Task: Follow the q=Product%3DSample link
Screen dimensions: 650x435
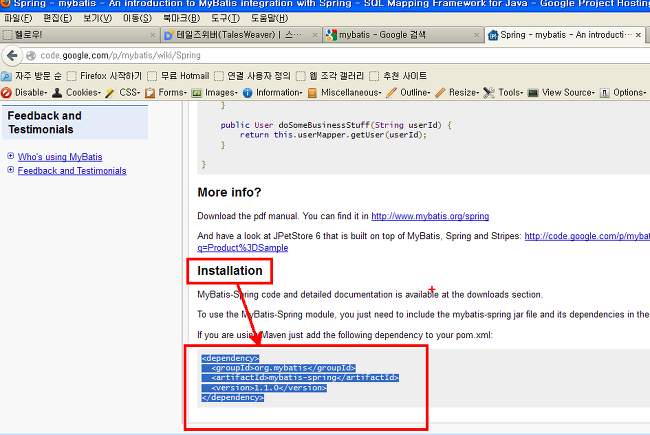Action: (243, 248)
